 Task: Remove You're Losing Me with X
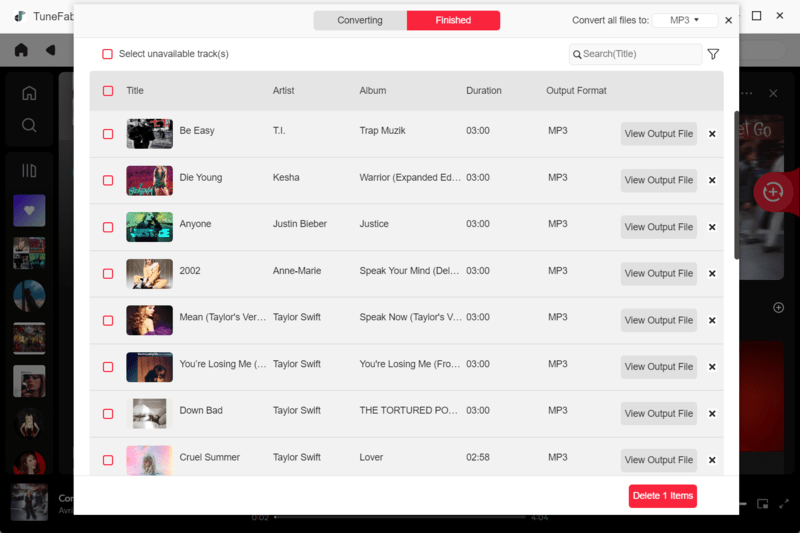[712, 367]
